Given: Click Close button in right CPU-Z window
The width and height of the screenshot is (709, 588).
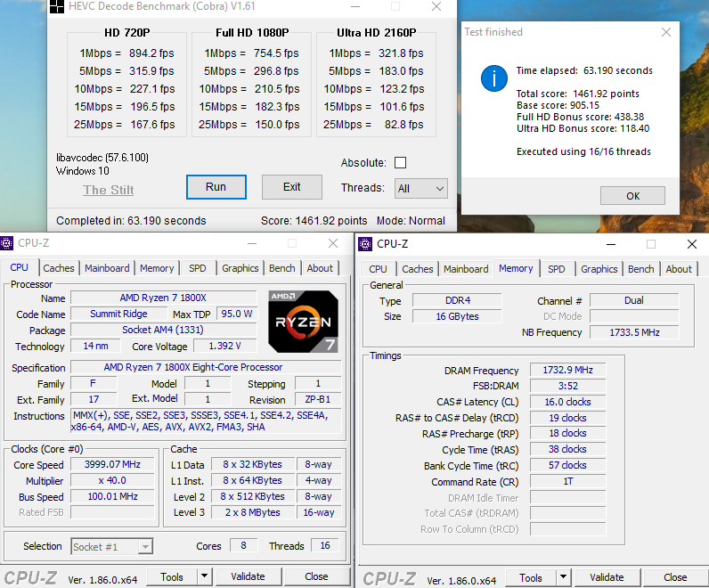Looking at the screenshot, I should coord(675,577).
